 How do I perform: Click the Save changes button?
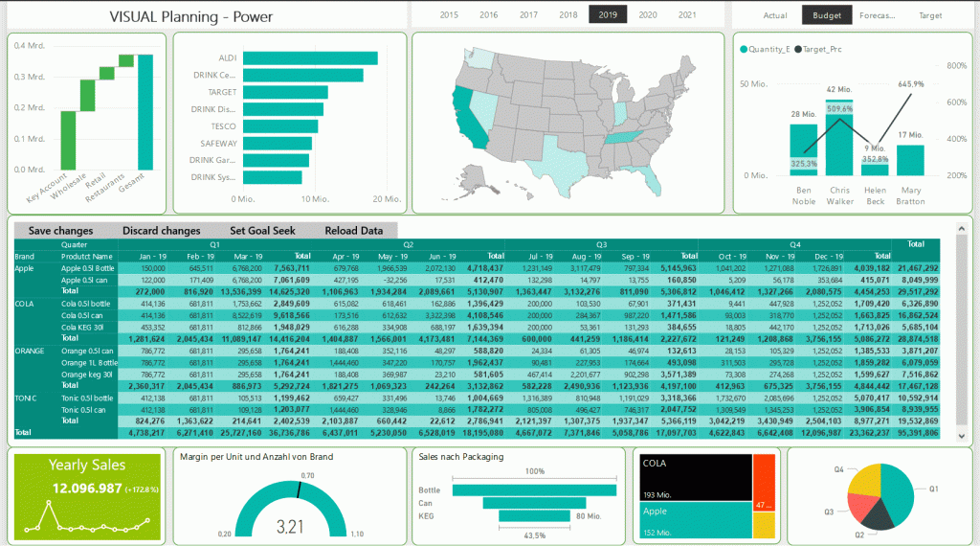[x=61, y=231]
